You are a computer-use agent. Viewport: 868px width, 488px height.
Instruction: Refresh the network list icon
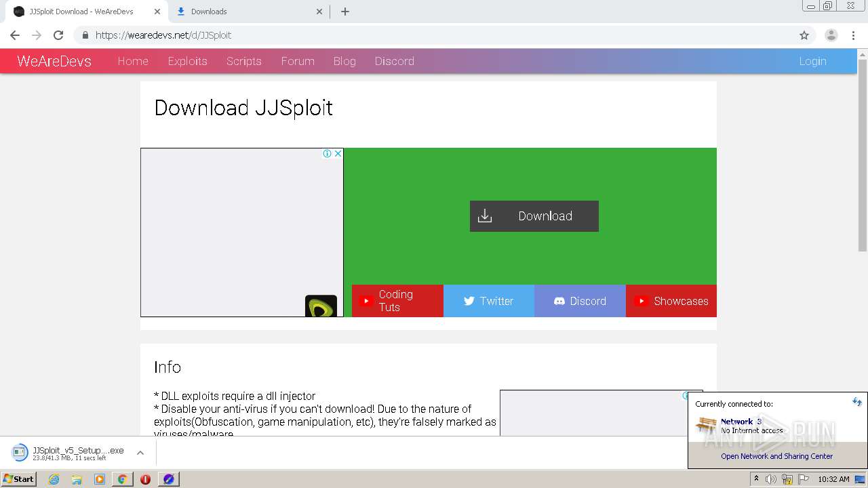[856, 402]
